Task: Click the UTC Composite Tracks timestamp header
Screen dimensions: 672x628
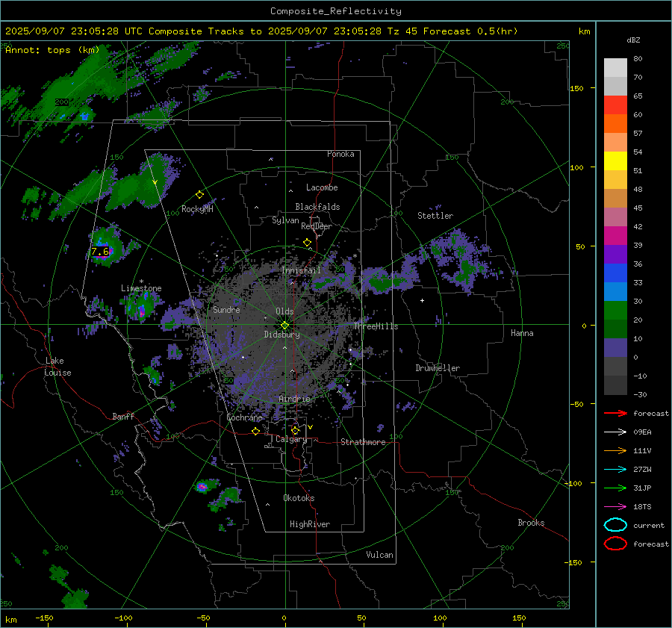Action: click(x=261, y=31)
